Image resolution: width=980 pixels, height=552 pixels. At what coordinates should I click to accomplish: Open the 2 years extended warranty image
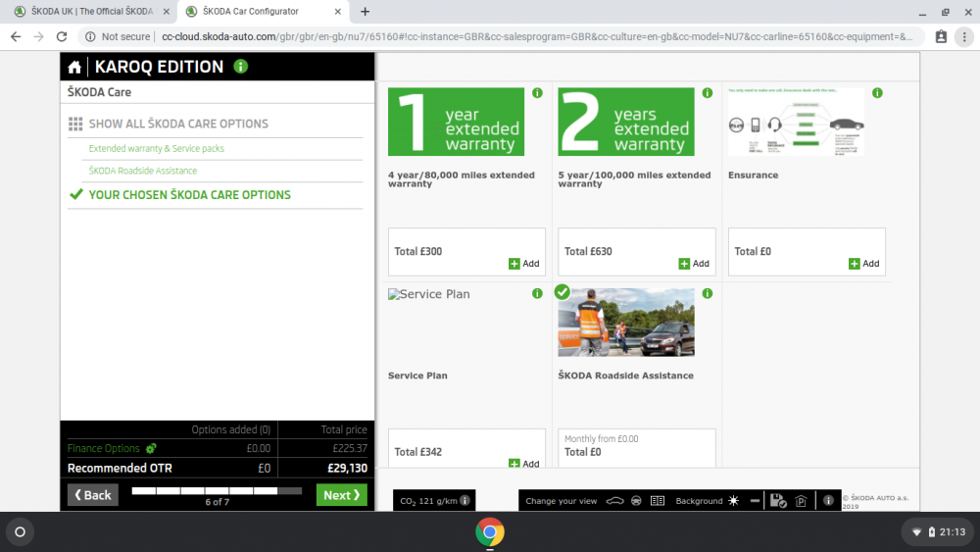[626, 122]
